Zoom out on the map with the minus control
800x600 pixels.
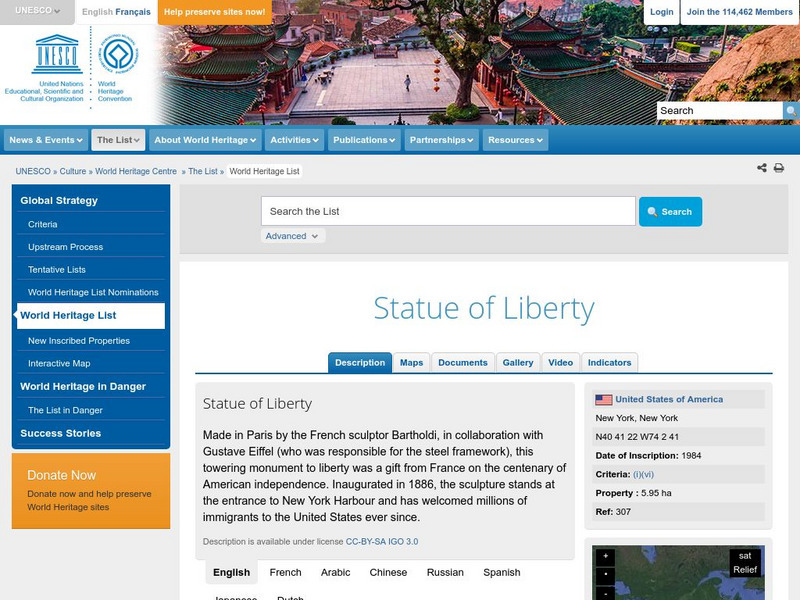coord(605,592)
